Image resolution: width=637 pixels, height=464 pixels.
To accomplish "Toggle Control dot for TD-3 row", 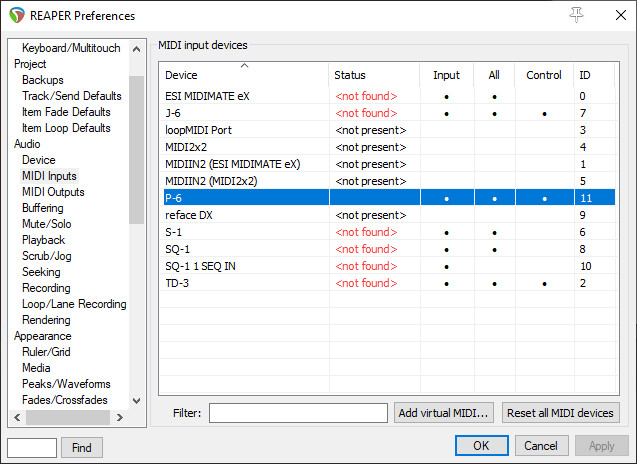I will tap(544, 284).
